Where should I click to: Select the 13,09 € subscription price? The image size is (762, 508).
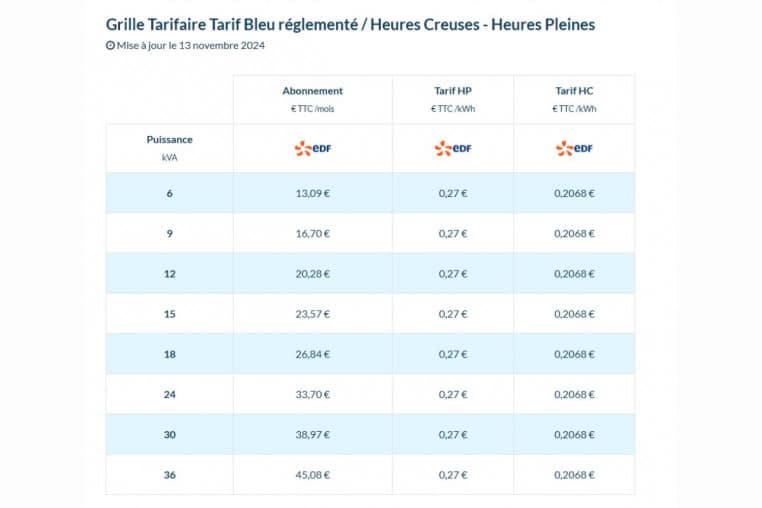click(x=312, y=193)
